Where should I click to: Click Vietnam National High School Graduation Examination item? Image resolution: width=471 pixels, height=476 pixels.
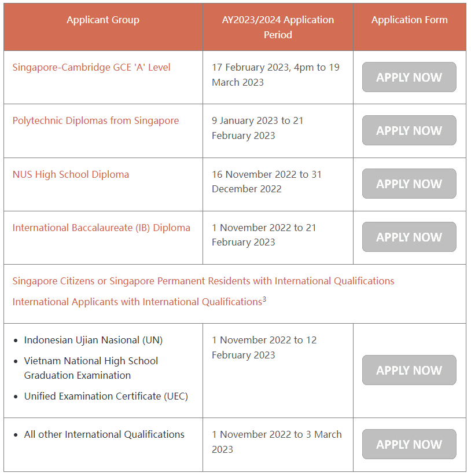[91, 368]
